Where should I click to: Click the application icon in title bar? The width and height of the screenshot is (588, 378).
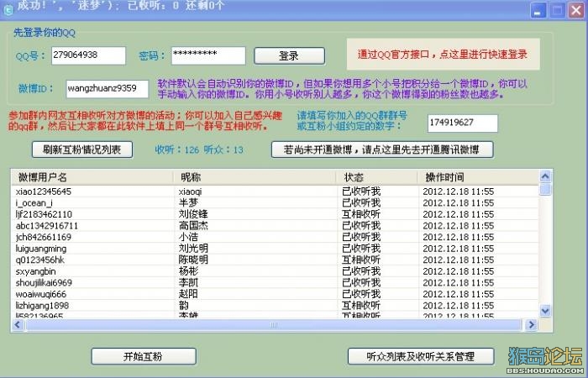tap(8, 10)
